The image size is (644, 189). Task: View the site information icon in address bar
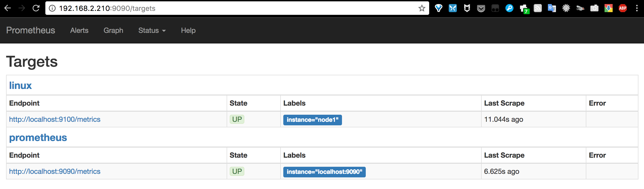pyautogui.click(x=52, y=8)
